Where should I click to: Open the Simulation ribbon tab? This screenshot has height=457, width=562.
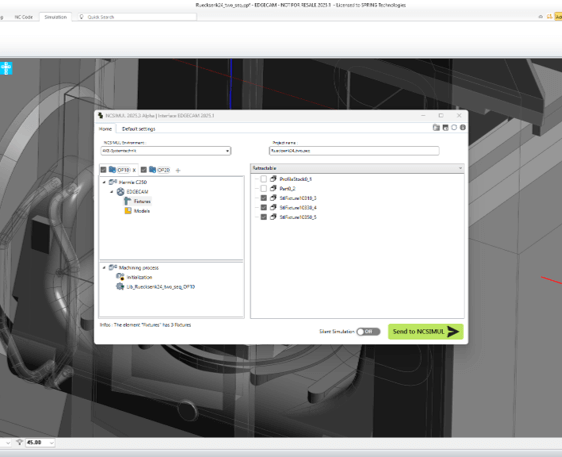coord(56,17)
